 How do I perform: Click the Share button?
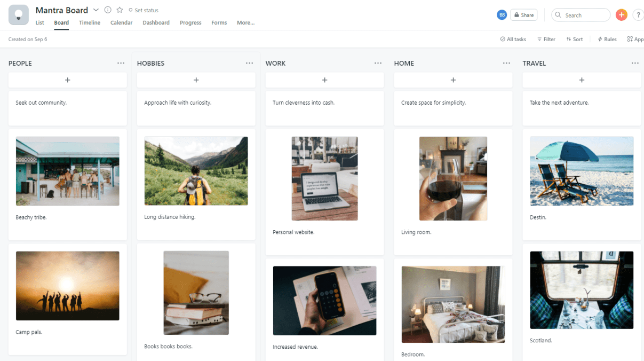(x=523, y=15)
